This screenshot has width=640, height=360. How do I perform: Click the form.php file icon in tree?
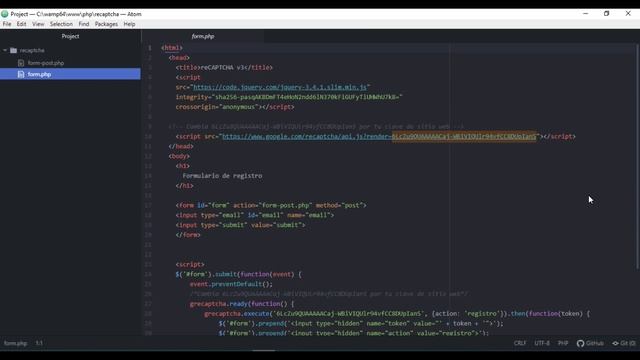21,74
